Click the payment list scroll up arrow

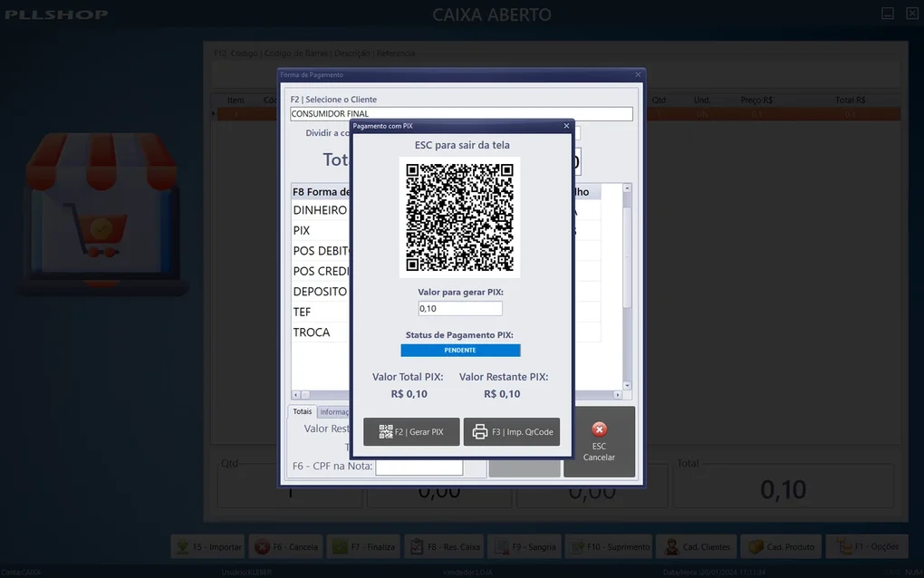pyautogui.click(x=627, y=188)
